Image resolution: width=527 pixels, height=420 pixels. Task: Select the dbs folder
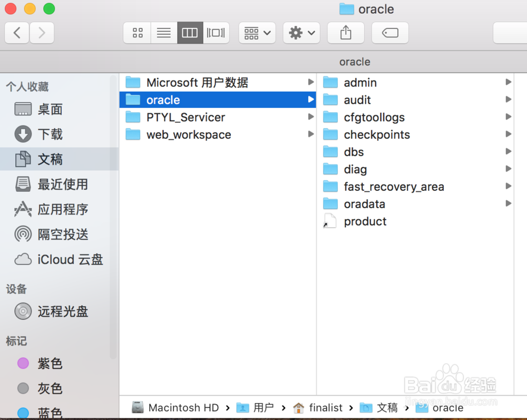point(415,152)
